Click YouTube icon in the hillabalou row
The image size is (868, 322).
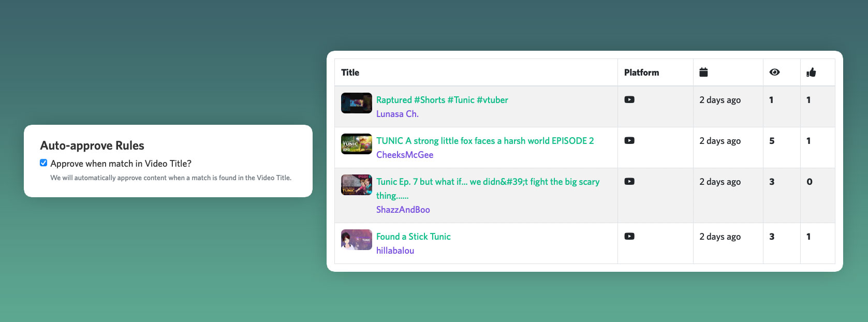click(x=629, y=237)
